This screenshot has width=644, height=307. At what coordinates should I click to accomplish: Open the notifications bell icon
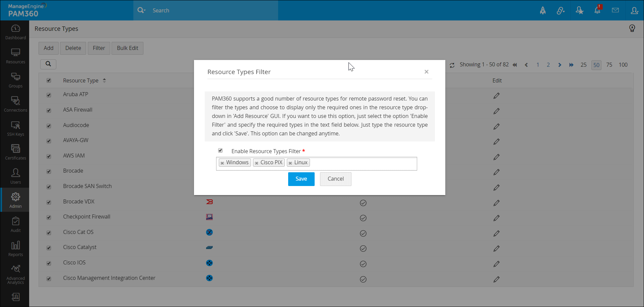[597, 10]
